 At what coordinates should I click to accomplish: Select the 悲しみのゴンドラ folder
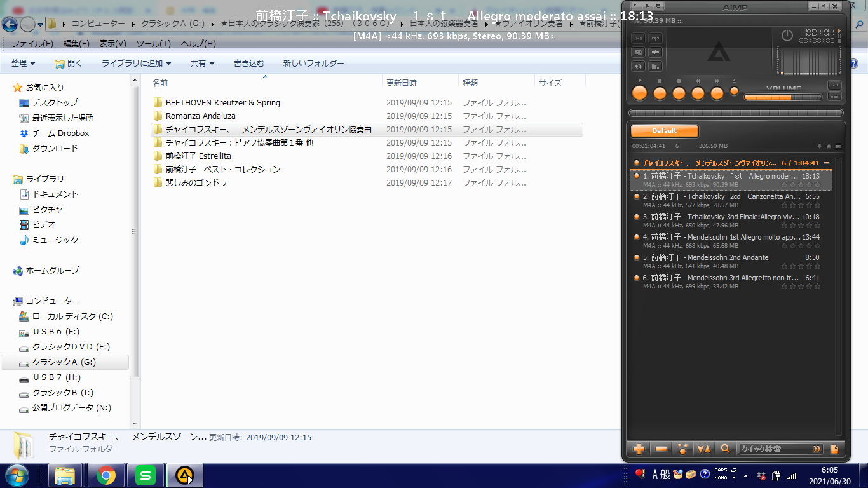tap(196, 182)
